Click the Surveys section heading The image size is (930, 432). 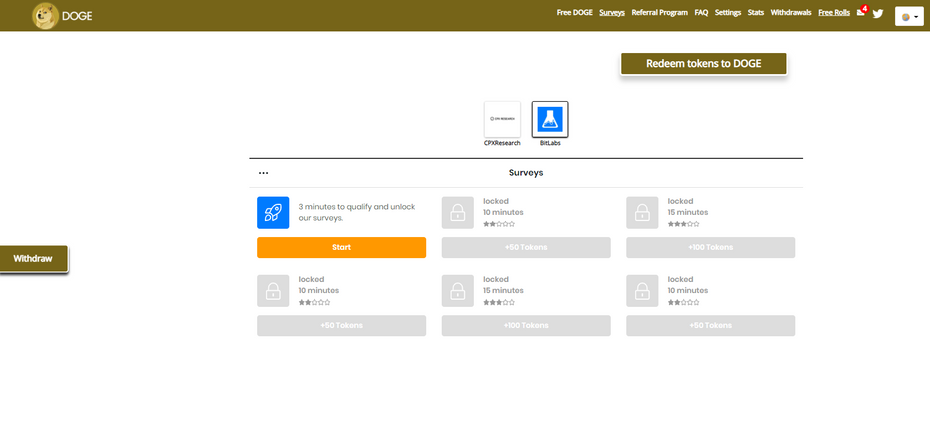click(526, 173)
